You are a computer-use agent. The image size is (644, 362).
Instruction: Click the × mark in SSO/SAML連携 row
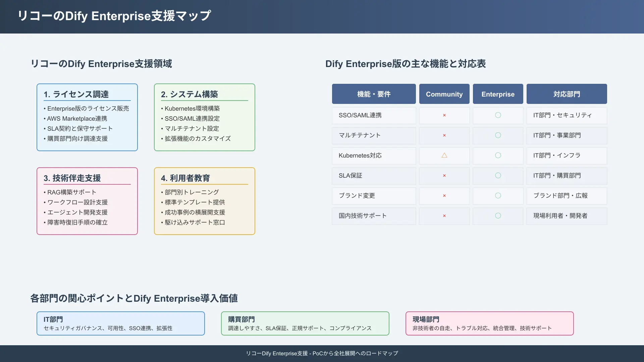(444, 115)
